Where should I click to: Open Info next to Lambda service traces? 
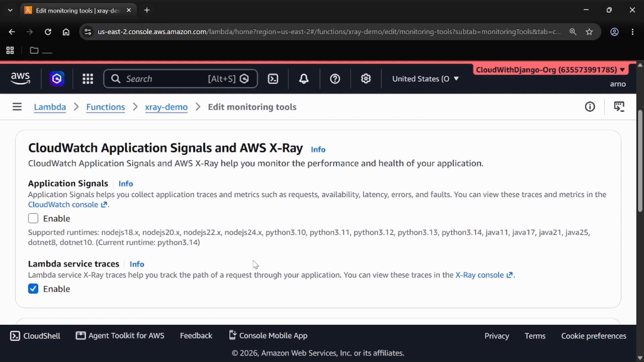[x=137, y=264]
